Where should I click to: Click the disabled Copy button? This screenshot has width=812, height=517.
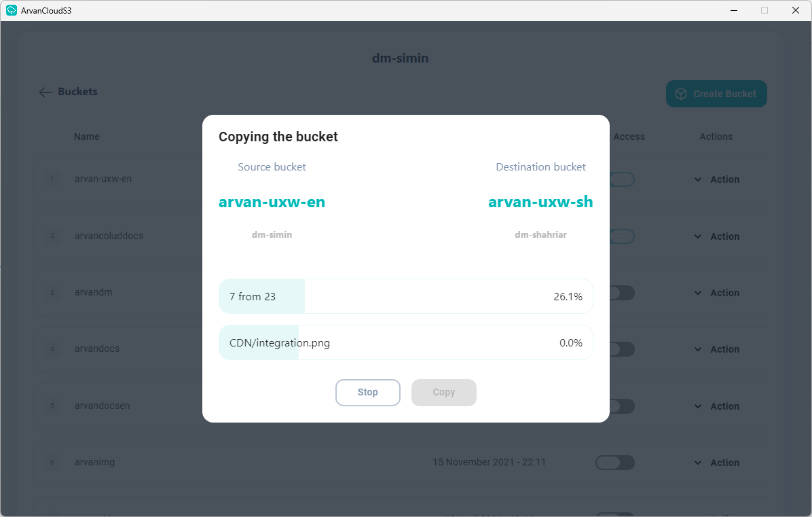444,392
